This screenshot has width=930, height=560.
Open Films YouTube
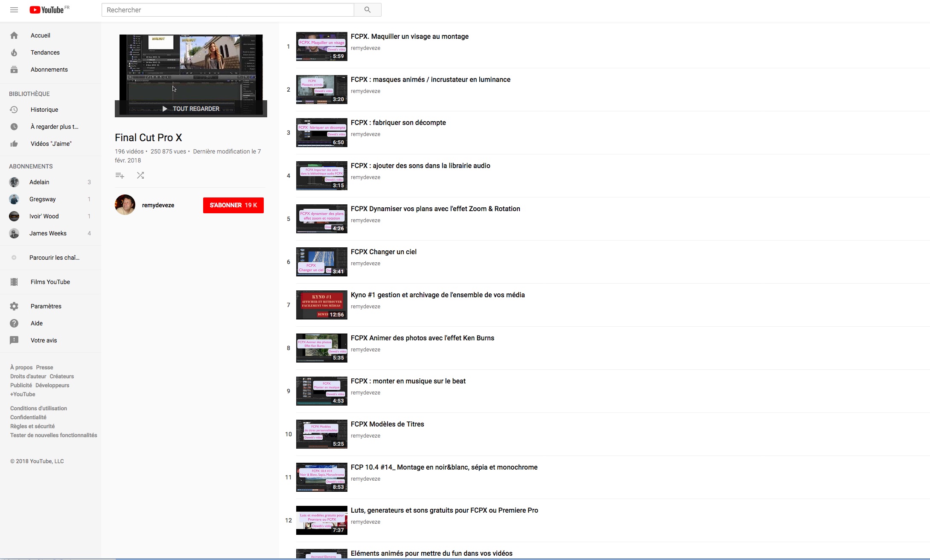click(x=50, y=282)
